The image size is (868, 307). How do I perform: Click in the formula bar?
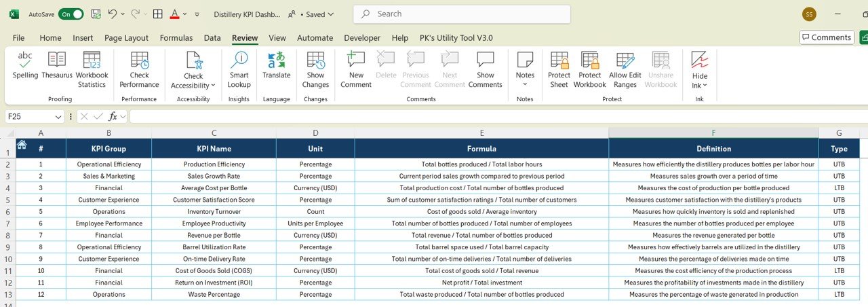[x=498, y=116]
